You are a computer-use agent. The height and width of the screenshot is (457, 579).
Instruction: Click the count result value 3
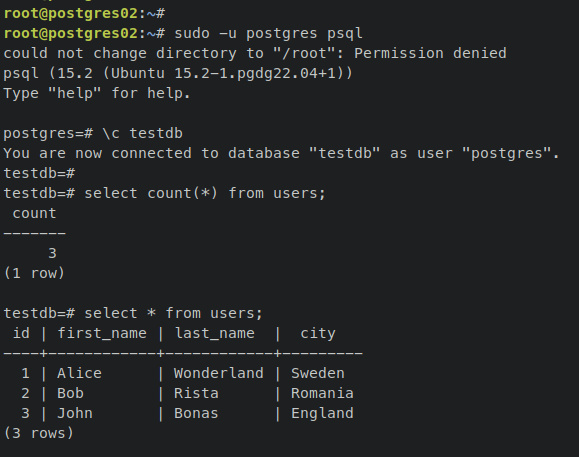pyautogui.click(x=52, y=253)
